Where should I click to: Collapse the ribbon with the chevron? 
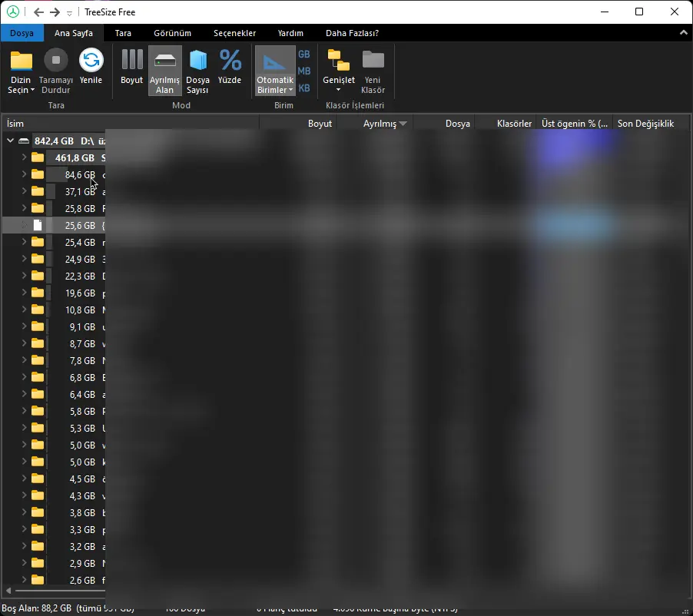tap(683, 33)
